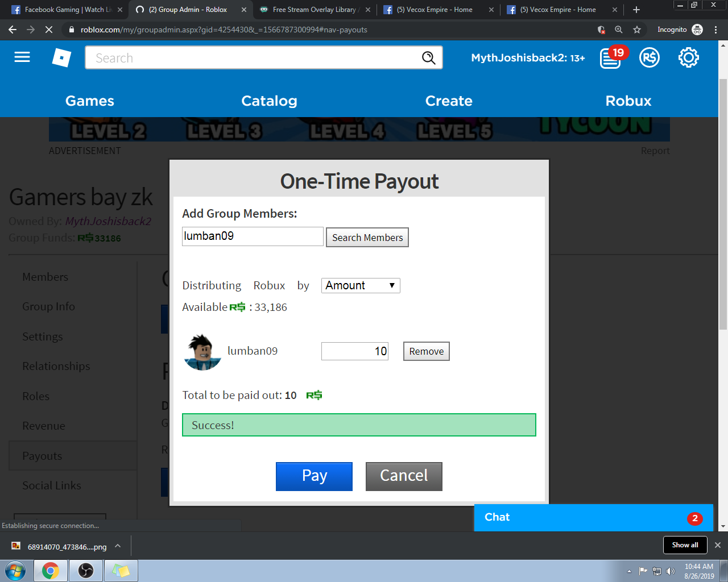
Task: Open the Roblox hamburger navigation menu
Action: click(x=22, y=57)
